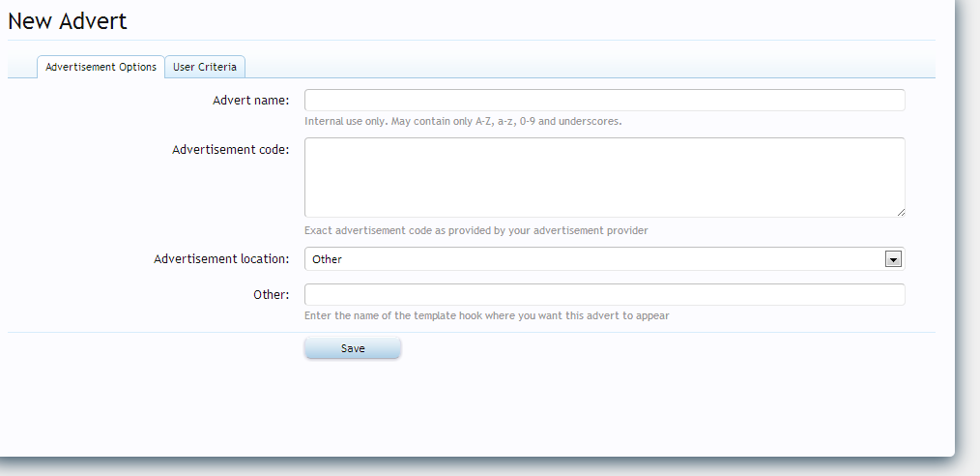Click the 'Exact advertisement code' help text
The height and width of the screenshot is (476, 980).
click(476, 230)
